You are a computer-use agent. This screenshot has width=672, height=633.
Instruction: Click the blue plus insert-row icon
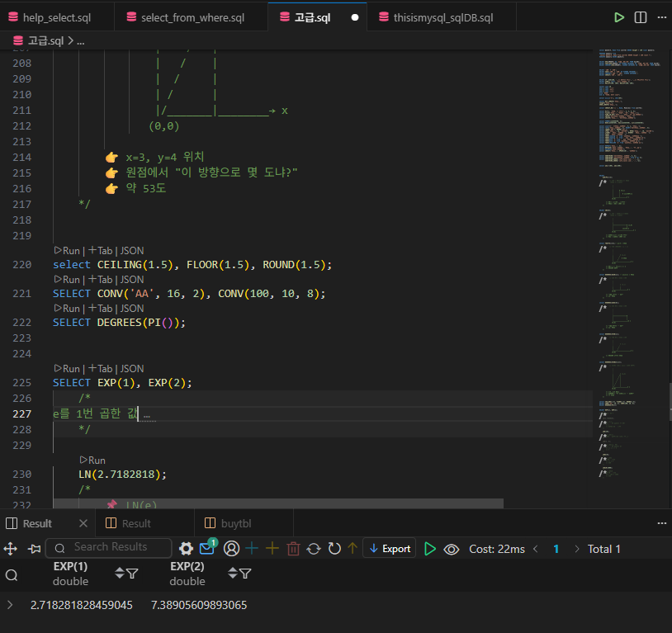(x=252, y=549)
